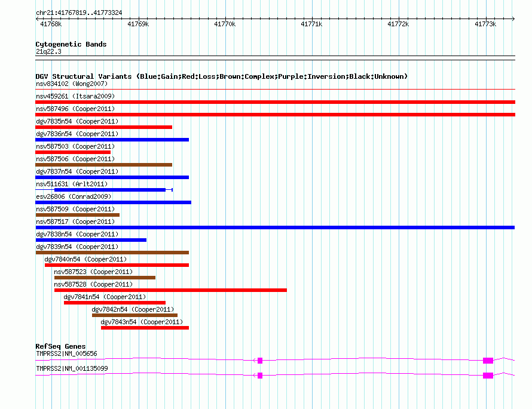This screenshot has height=409, width=532.
Task: Click the nsv834102 (Wong2007) variant label
Action: point(72,84)
